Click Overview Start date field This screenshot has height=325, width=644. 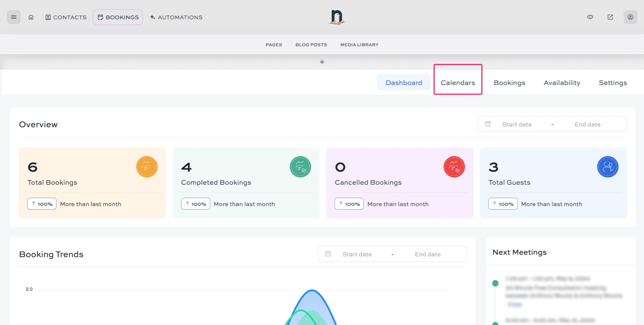[x=517, y=124]
